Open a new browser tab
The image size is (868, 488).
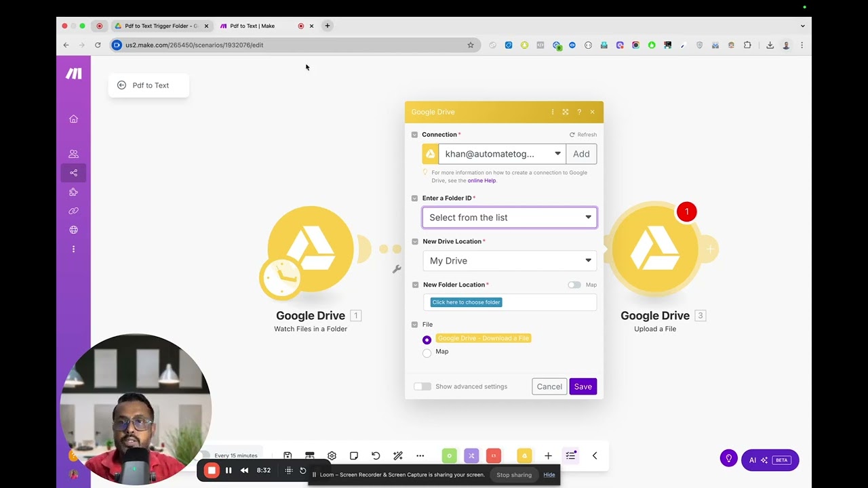click(328, 26)
